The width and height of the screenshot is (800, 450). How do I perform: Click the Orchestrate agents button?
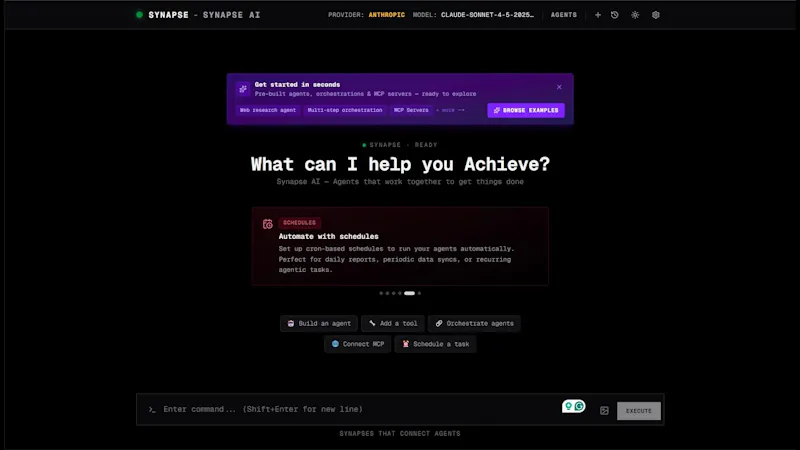(474, 323)
